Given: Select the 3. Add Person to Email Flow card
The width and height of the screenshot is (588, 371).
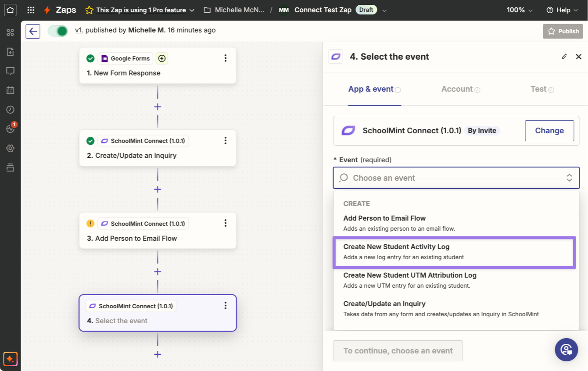Looking at the screenshot, I should click(x=158, y=231).
